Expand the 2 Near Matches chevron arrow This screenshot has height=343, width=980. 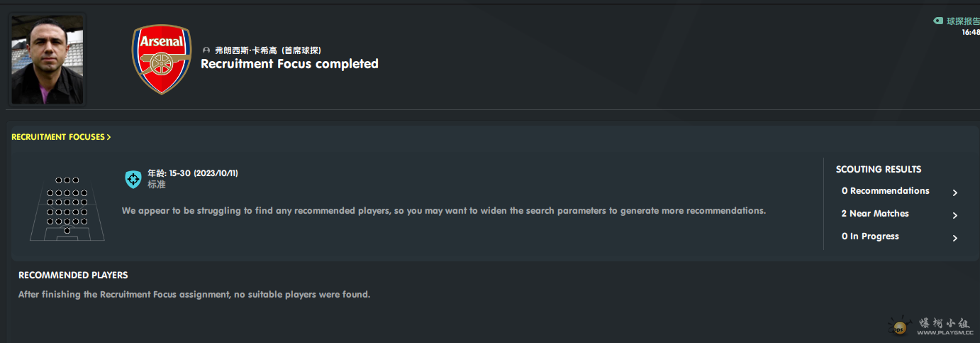955,215
